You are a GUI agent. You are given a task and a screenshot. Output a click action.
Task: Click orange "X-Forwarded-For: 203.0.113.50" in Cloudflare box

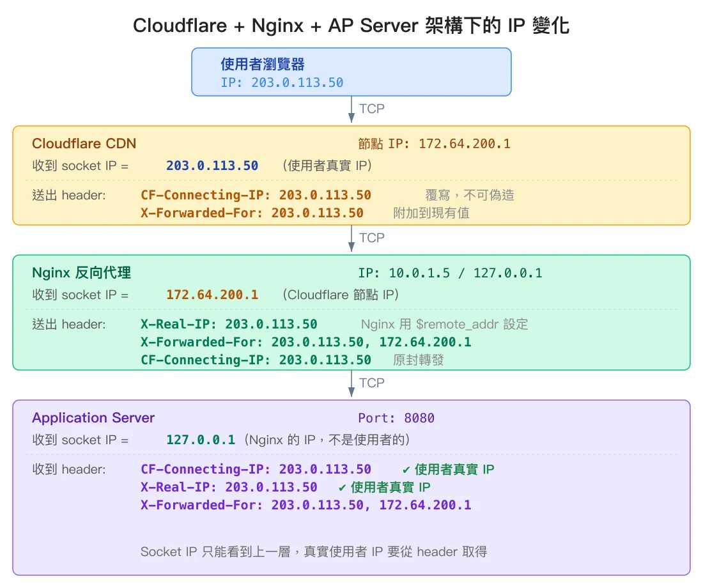252,213
